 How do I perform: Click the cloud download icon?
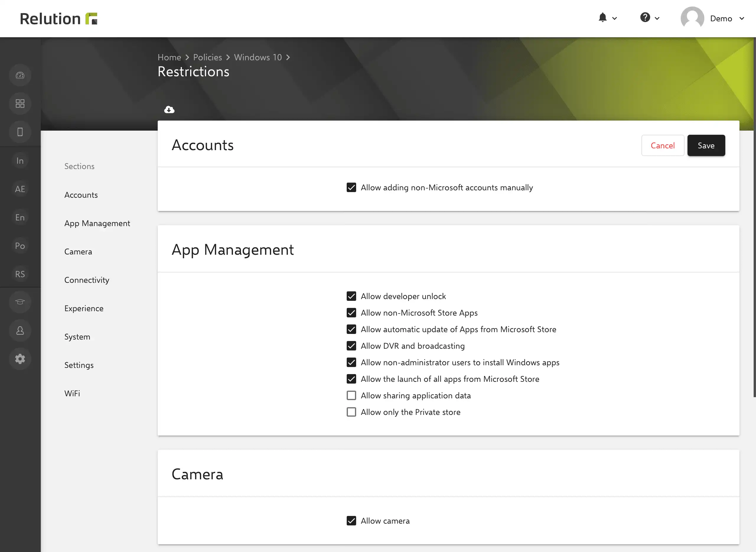click(169, 110)
